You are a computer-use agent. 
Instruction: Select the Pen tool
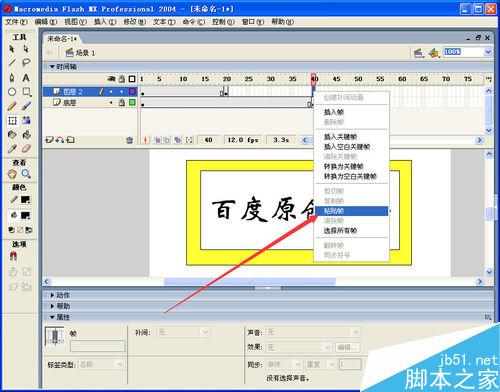click(12, 78)
